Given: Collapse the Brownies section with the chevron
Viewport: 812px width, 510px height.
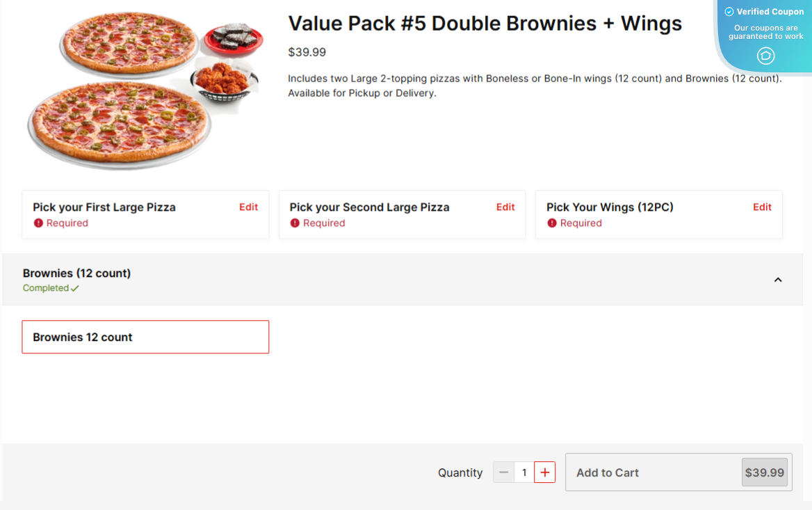Looking at the screenshot, I should click(x=778, y=280).
